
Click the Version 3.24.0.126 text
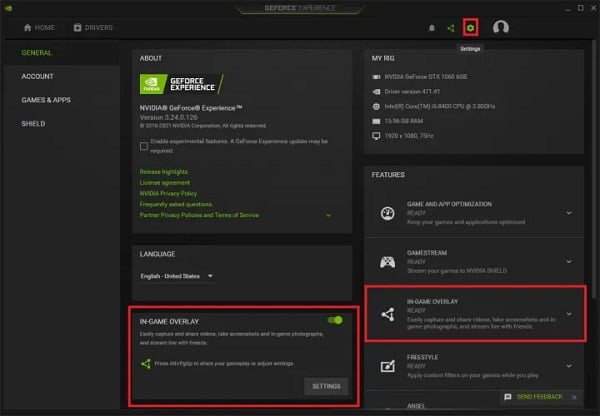coord(168,117)
